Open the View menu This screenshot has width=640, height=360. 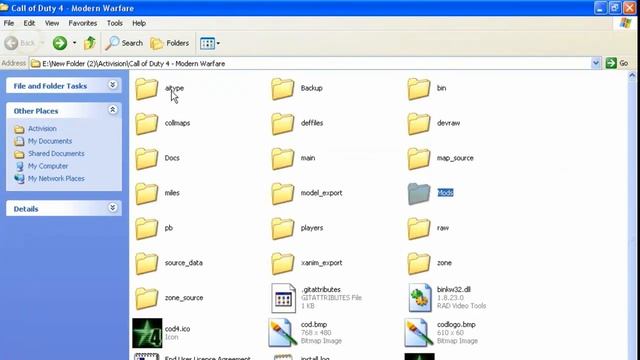tap(52, 23)
